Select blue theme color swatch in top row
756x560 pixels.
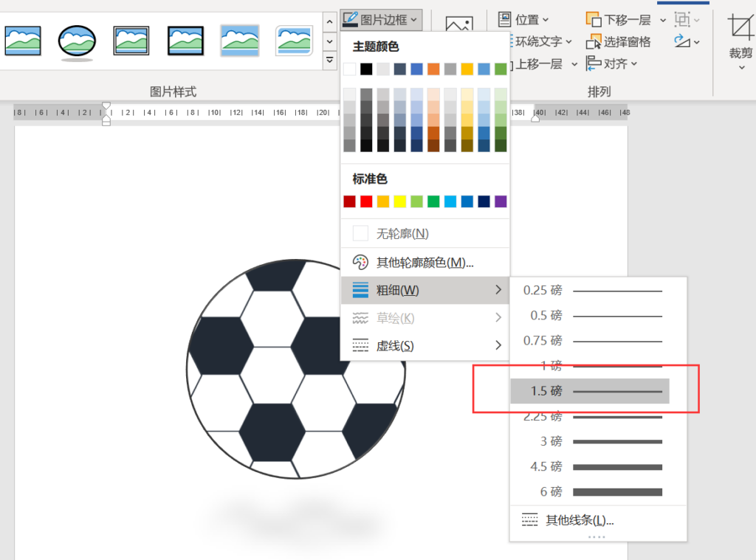(416, 69)
